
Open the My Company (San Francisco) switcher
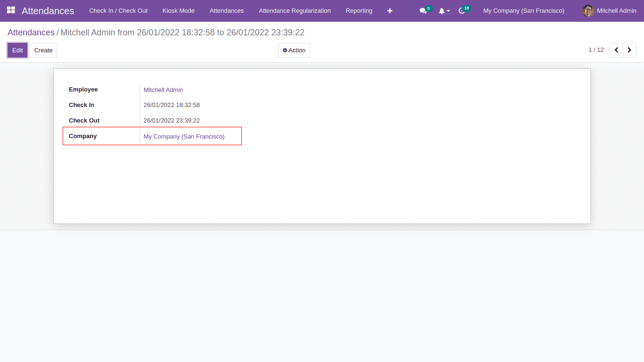click(x=523, y=10)
